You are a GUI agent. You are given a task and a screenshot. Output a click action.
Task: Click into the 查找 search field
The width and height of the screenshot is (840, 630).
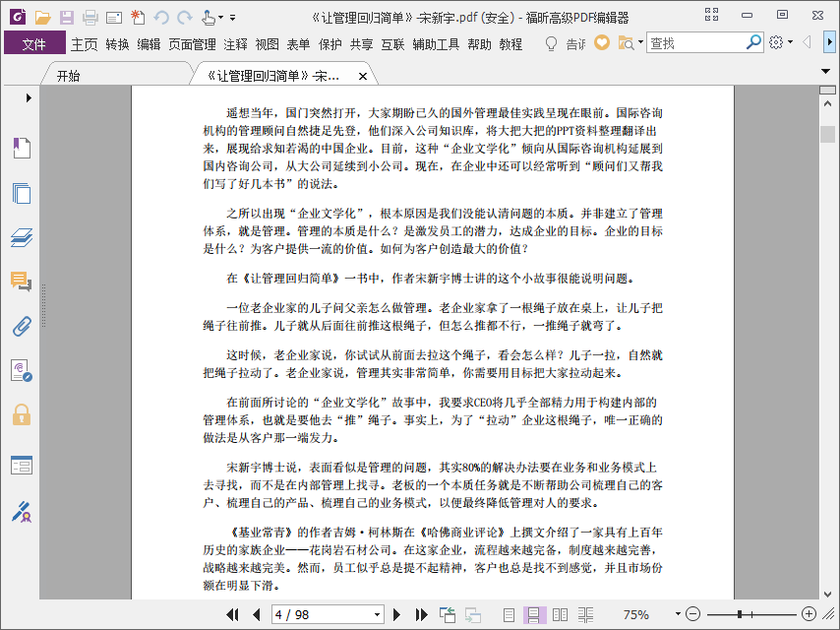point(695,43)
